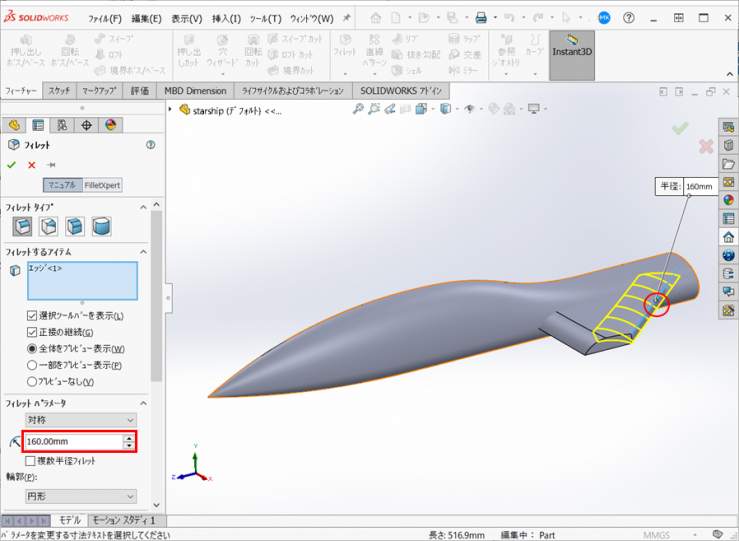Cancel the fillet with the red X
Image resolution: width=739 pixels, height=541 pixels.
pyautogui.click(x=31, y=165)
